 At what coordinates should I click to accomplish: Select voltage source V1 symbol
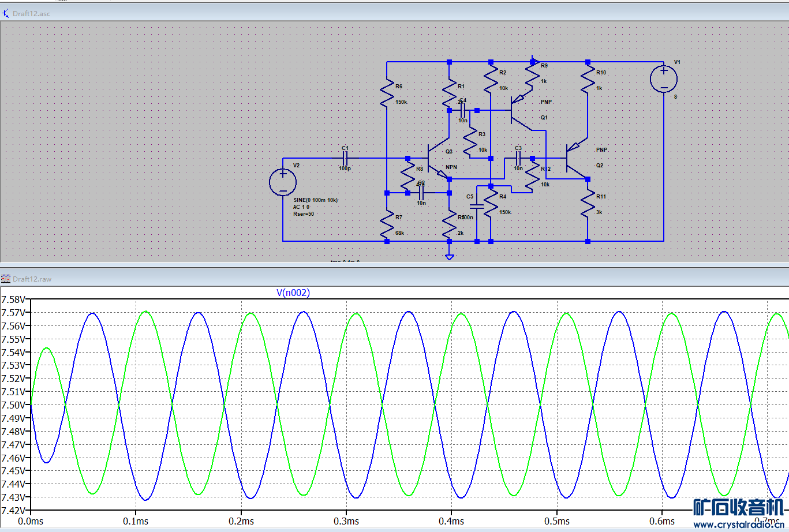pyautogui.click(x=664, y=79)
